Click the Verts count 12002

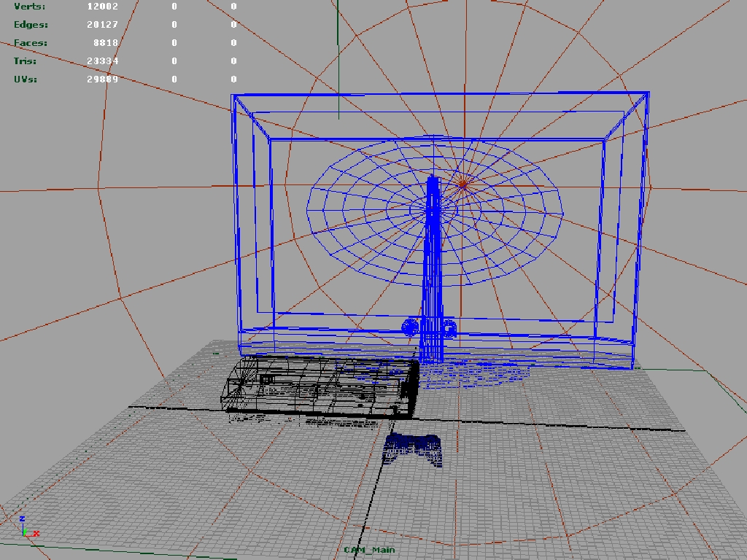102,6
